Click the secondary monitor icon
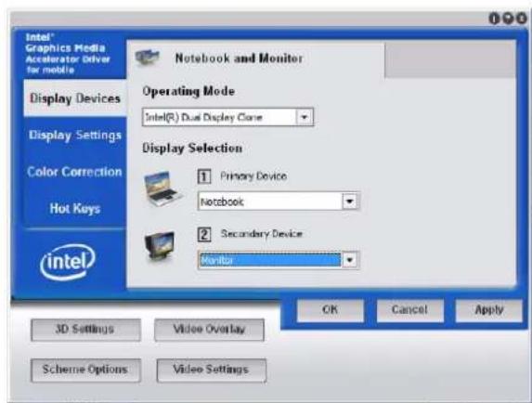The height and width of the screenshot is (403, 532). 160,246
